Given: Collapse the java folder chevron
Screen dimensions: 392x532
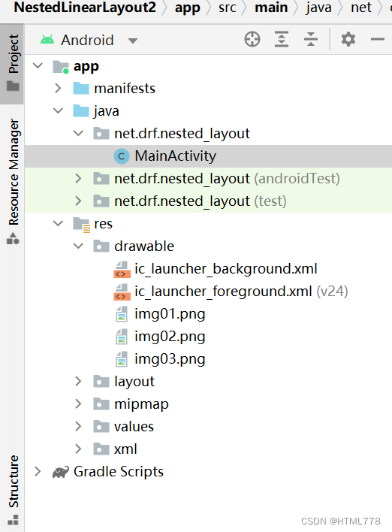Looking at the screenshot, I should point(59,110).
